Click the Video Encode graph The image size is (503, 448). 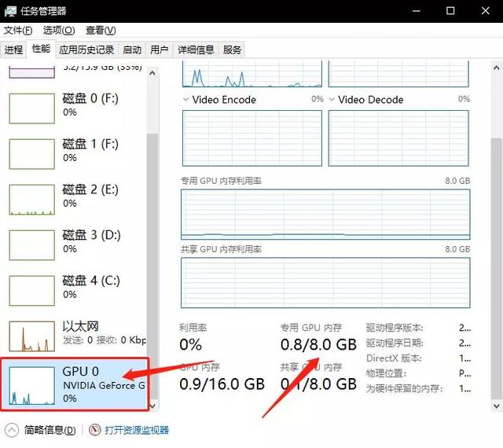coord(252,138)
